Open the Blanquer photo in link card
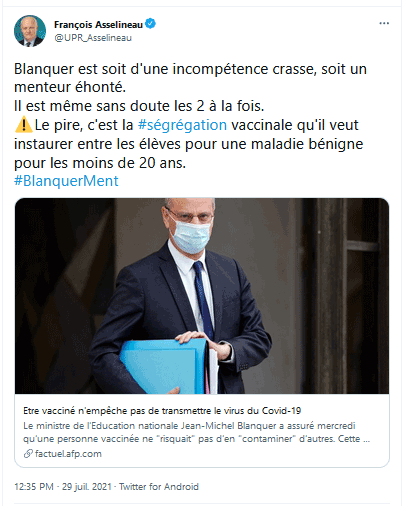 tap(202, 296)
